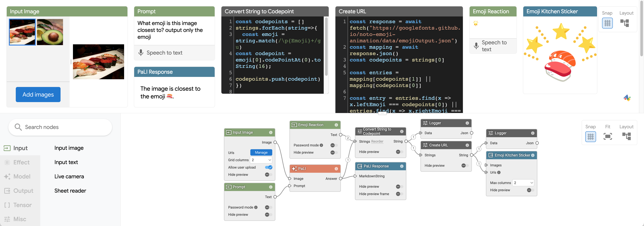Open the Grid columns dropdown
The width and height of the screenshot is (644, 226).
261,160
